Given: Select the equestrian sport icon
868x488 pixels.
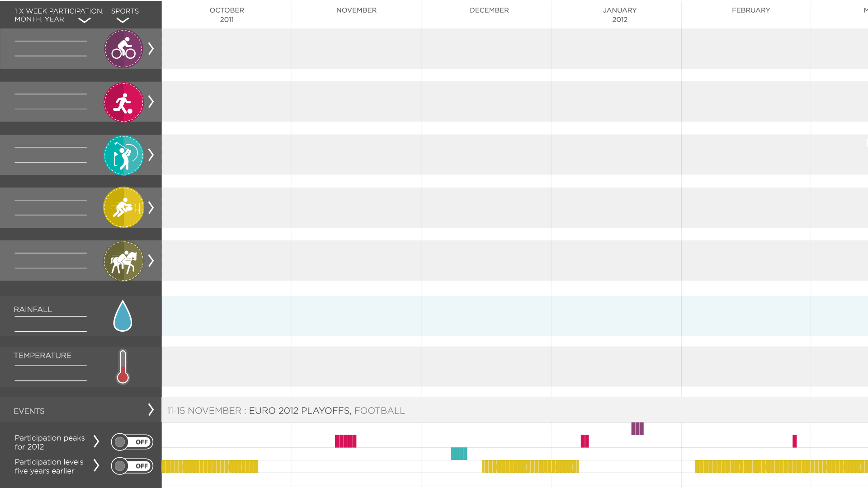Looking at the screenshot, I should tap(123, 261).
